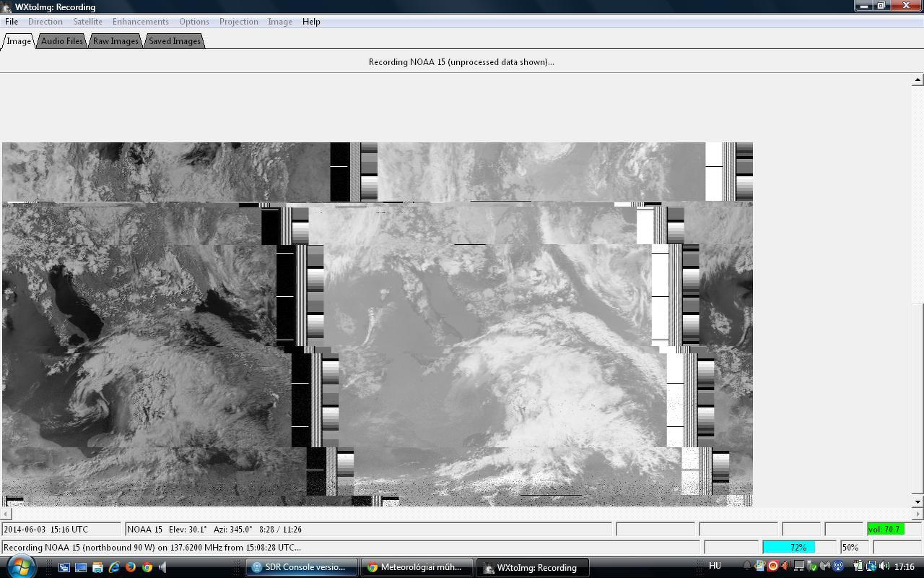
Task: Open the Image menu in menu bar
Action: 280,22
